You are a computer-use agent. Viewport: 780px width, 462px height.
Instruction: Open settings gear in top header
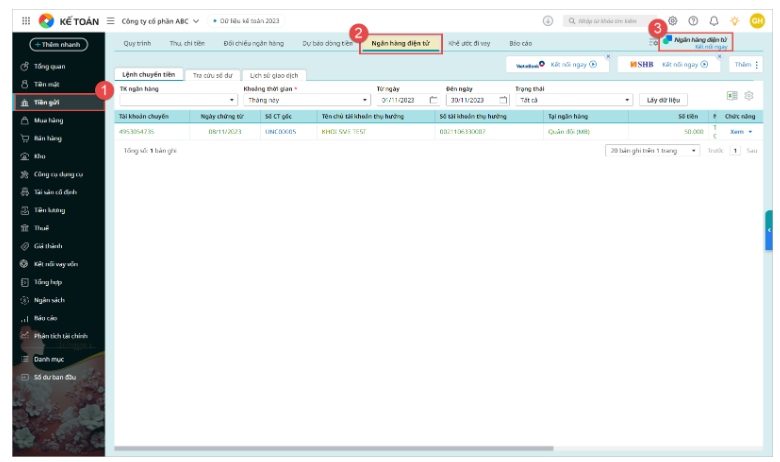click(x=672, y=20)
